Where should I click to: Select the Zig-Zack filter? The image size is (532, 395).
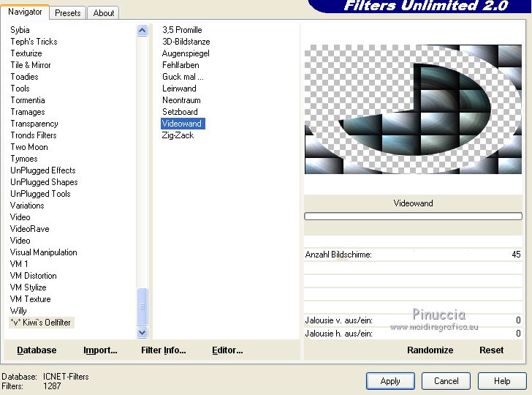coord(178,135)
